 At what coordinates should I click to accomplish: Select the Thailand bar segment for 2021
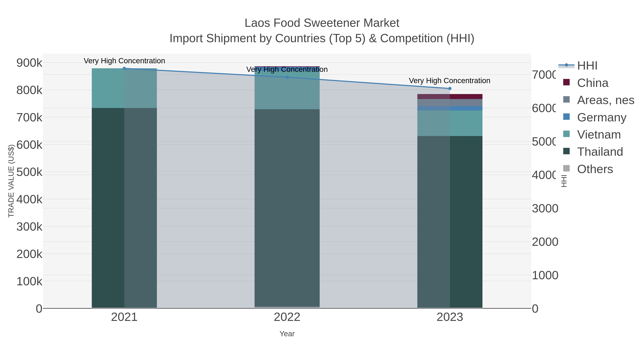(124, 208)
